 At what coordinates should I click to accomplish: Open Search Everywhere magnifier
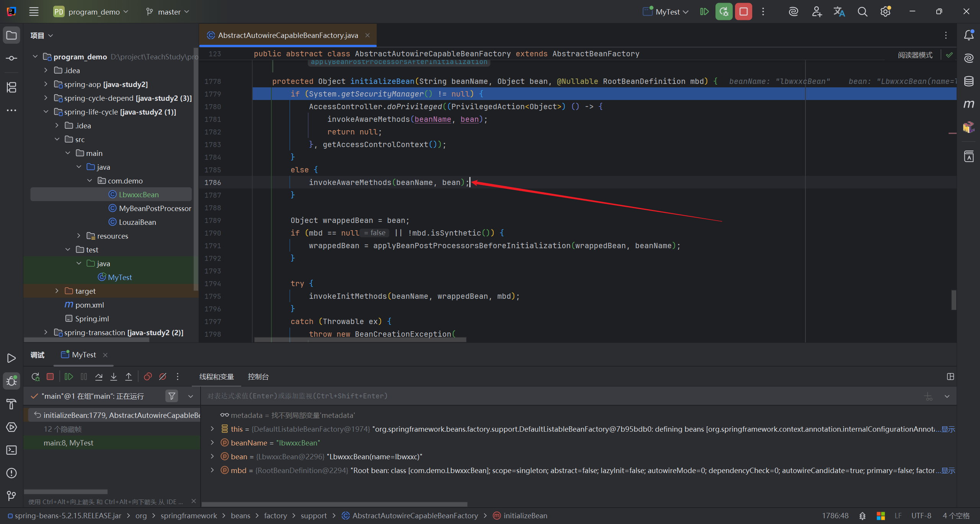862,12
